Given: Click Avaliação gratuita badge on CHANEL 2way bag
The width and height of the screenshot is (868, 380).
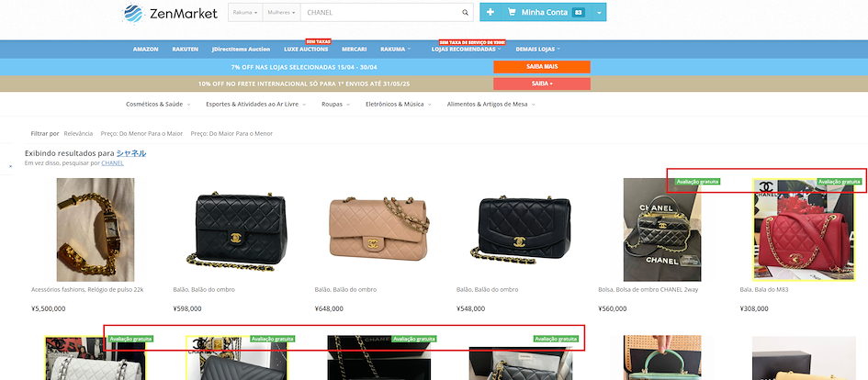Looking at the screenshot, I should (x=697, y=182).
